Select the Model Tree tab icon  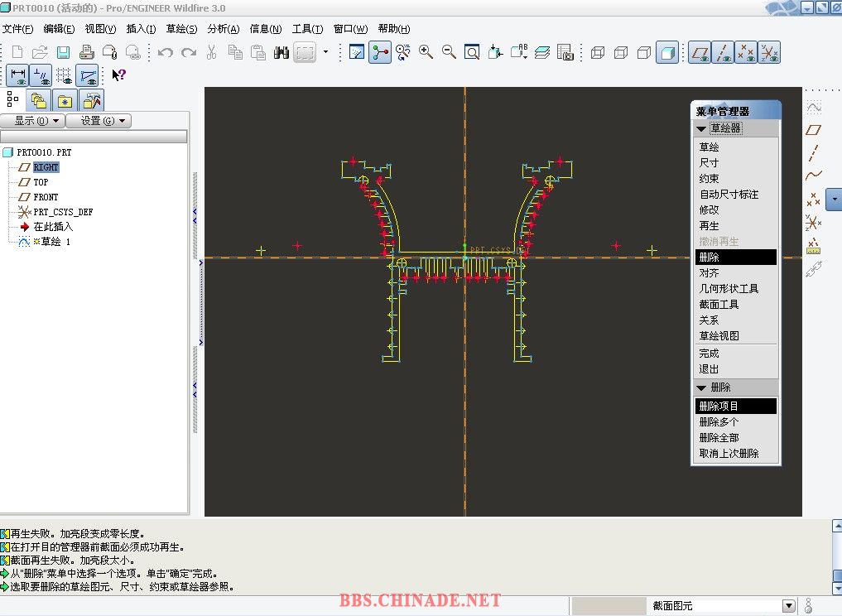(13, 100)
